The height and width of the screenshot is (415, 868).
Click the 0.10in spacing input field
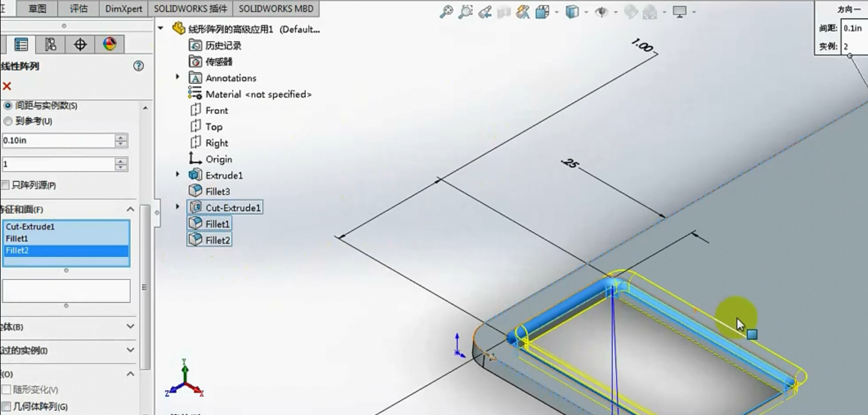tap(58, 141)
